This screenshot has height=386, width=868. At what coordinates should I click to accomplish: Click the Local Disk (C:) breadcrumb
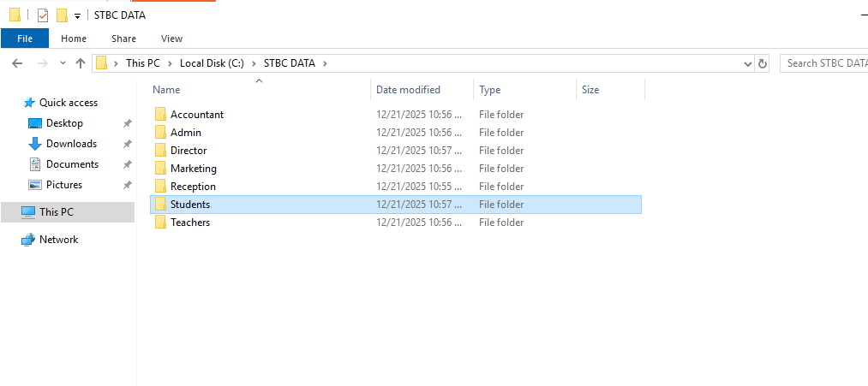212,63
